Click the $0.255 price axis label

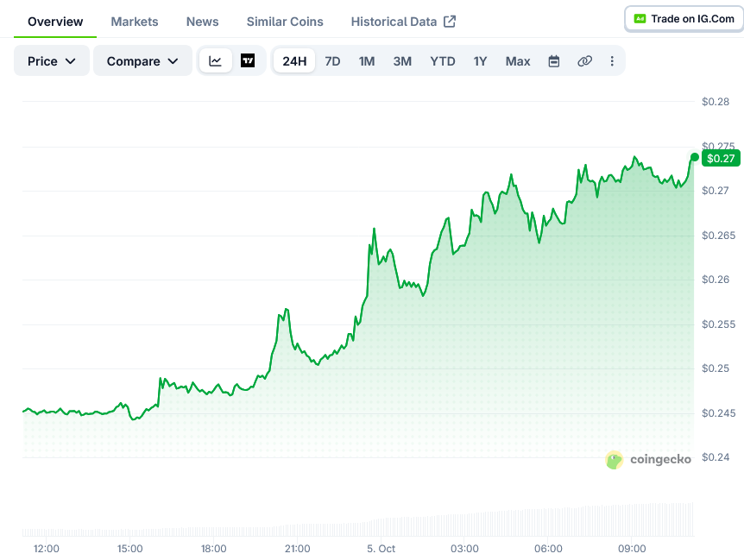[718, 324]
